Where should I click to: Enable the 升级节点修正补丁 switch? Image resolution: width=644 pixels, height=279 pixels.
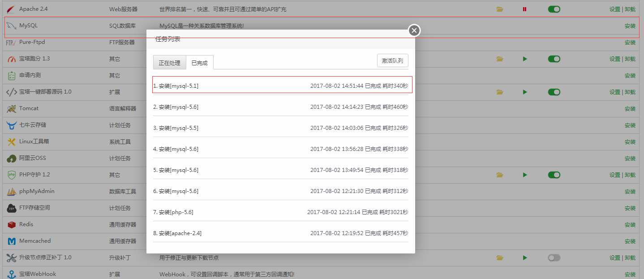click(x=554, y=258)
